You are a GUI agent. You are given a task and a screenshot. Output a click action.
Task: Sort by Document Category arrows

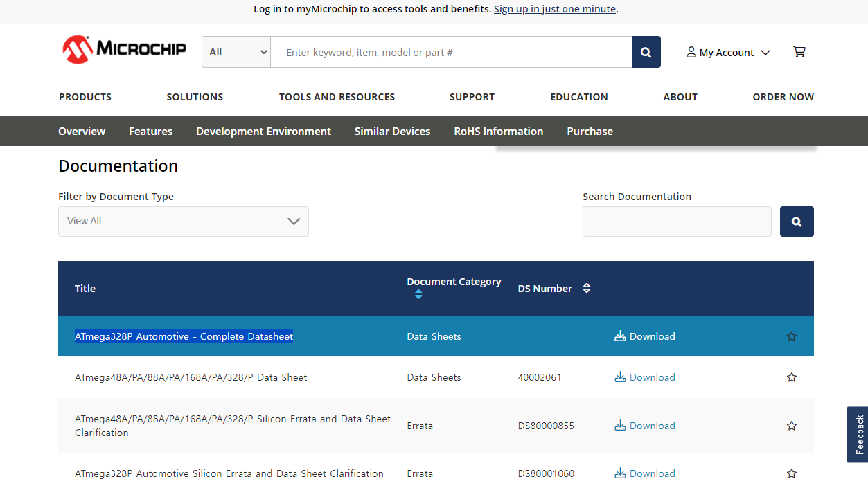click(x=418, y=295)
